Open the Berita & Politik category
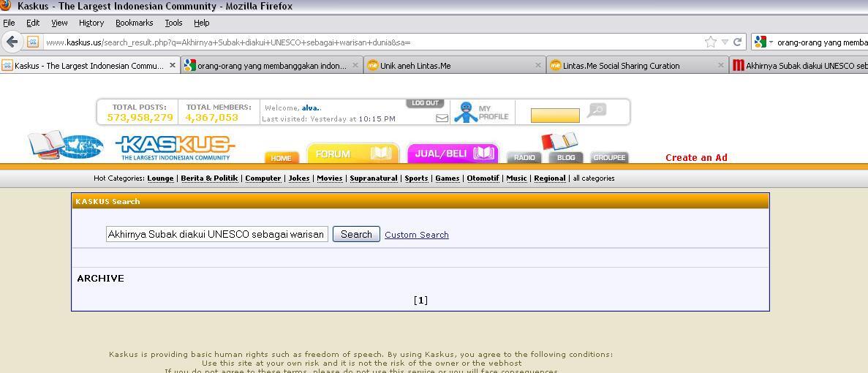868x373 pixels. point(209,178)
